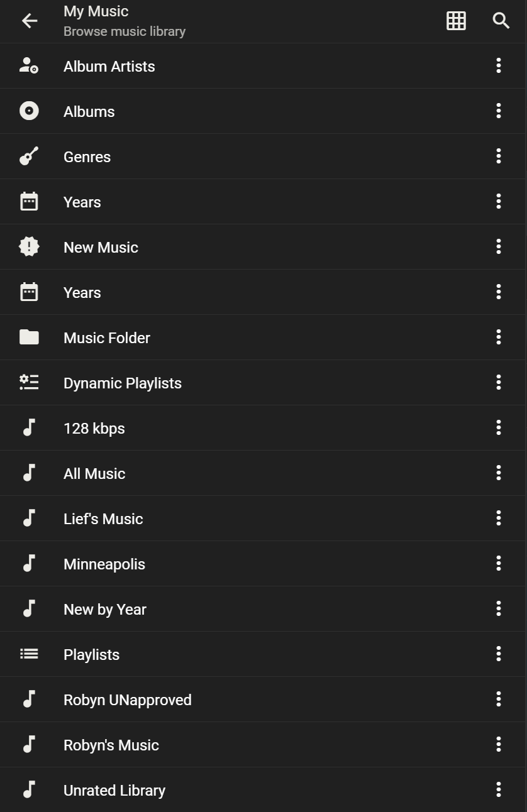Click the Genres guitar icon

tap(29, 156)
